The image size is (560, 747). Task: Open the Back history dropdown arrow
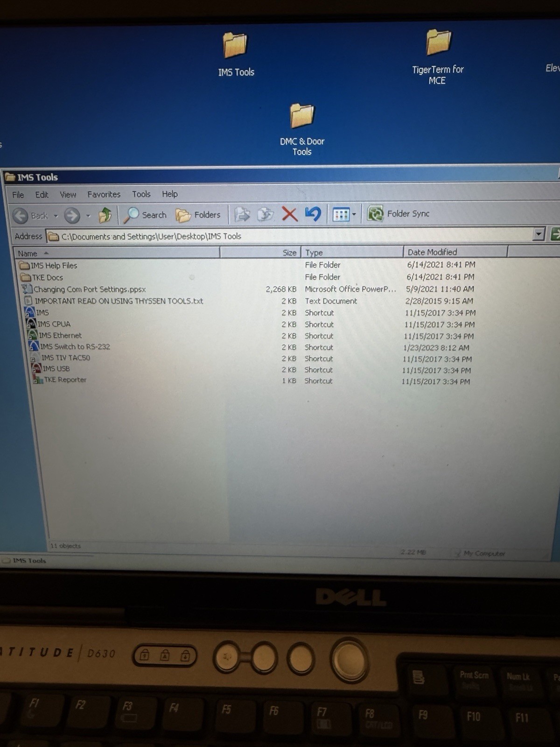56,216
